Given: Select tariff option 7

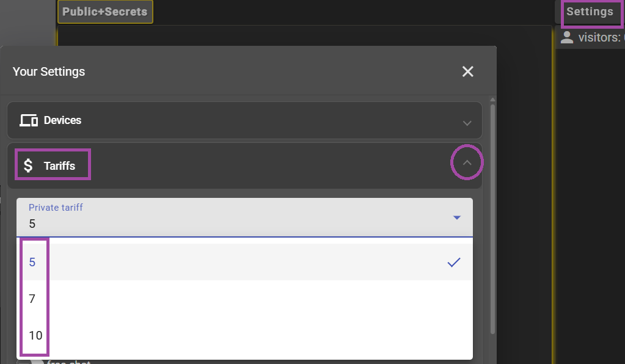Looking at the screenshot, I should (245, 299).
